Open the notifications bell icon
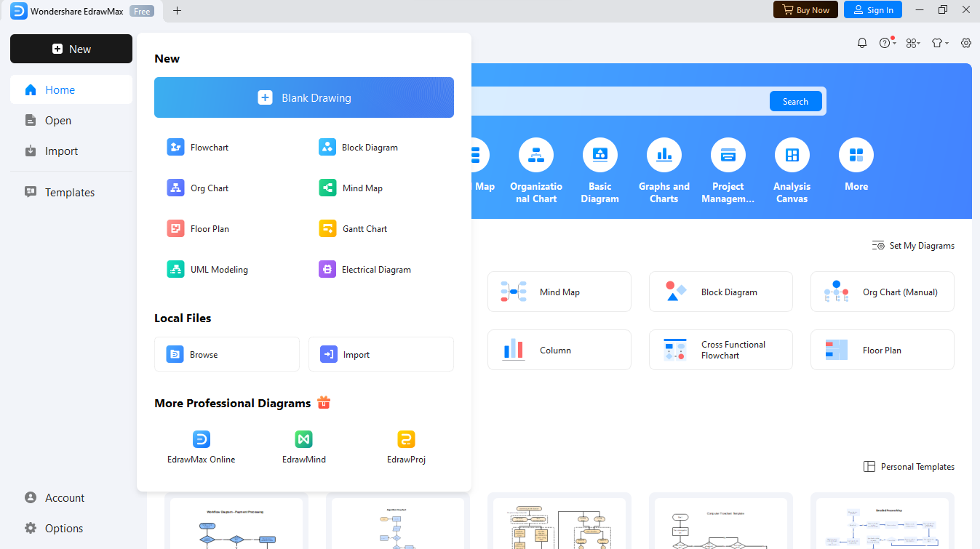Screen dimensions: 980x549 (x=862, y=43)
